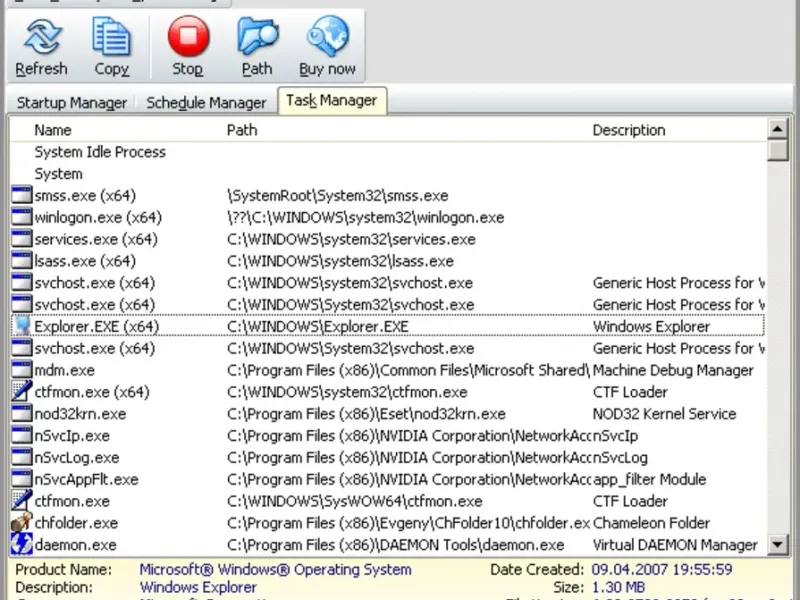800x600 pixels.
Task: Click the \SystemRoot\System32\smss.exe path
Action: [338, 195]
